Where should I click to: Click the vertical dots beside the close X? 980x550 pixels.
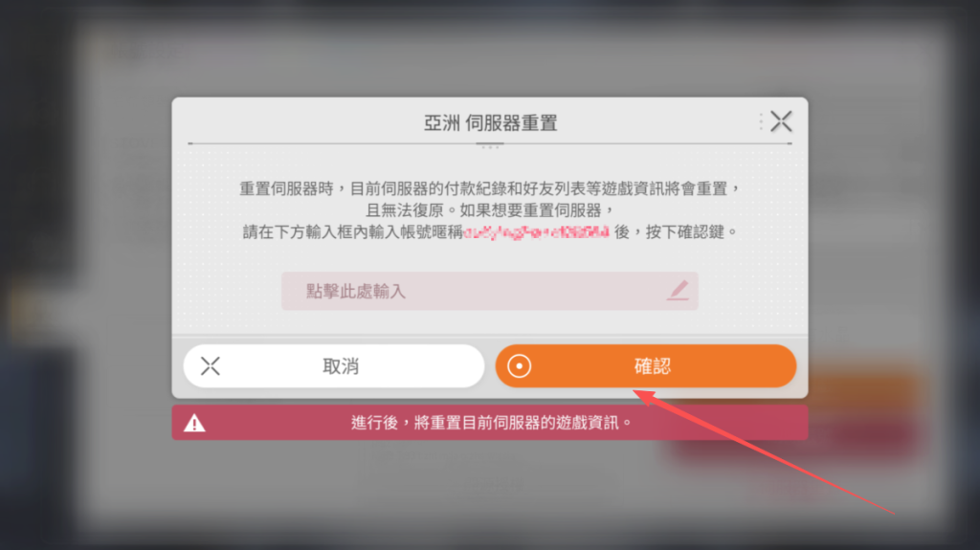tap(761, 121)
